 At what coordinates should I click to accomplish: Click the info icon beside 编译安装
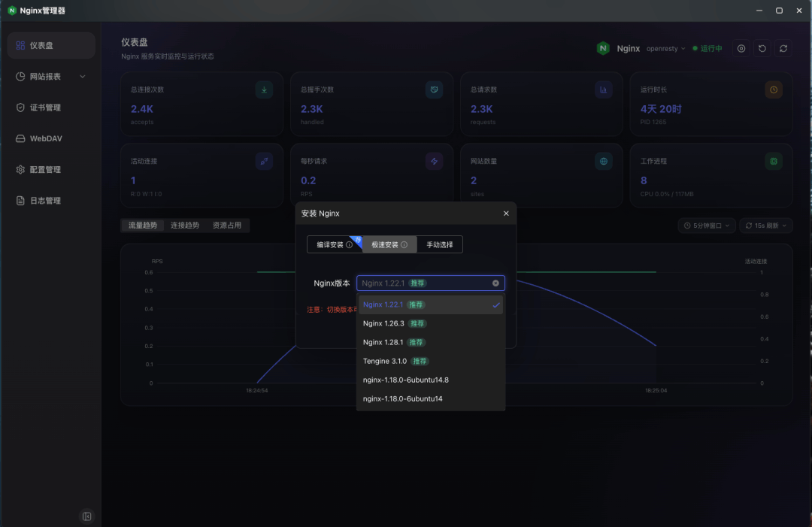pyautogui.click(x=350, y=245)
